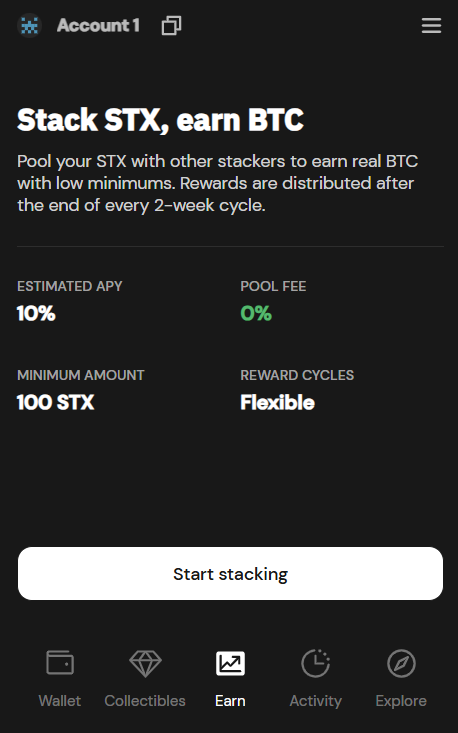This screenshot has width=458, height=733.
Task: Click the 10% estimated APY value
Action: (36, 313)
